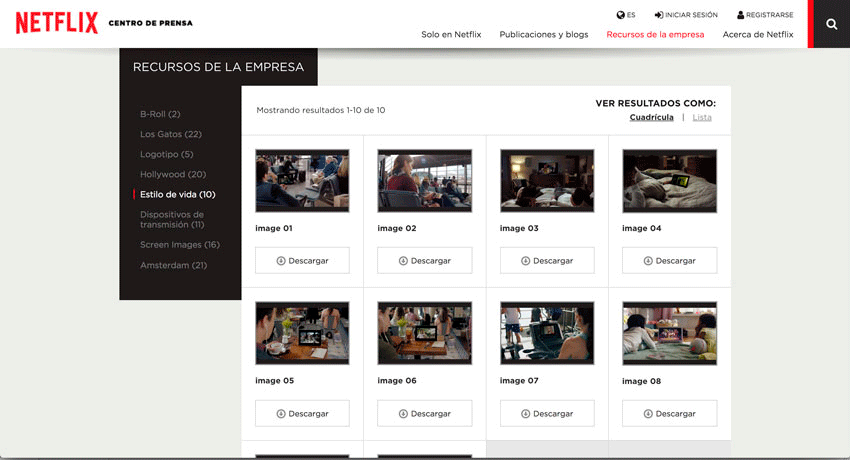Click the globe language icon next to ES
This screenshot has height=460, width=850.
(621, 15)
